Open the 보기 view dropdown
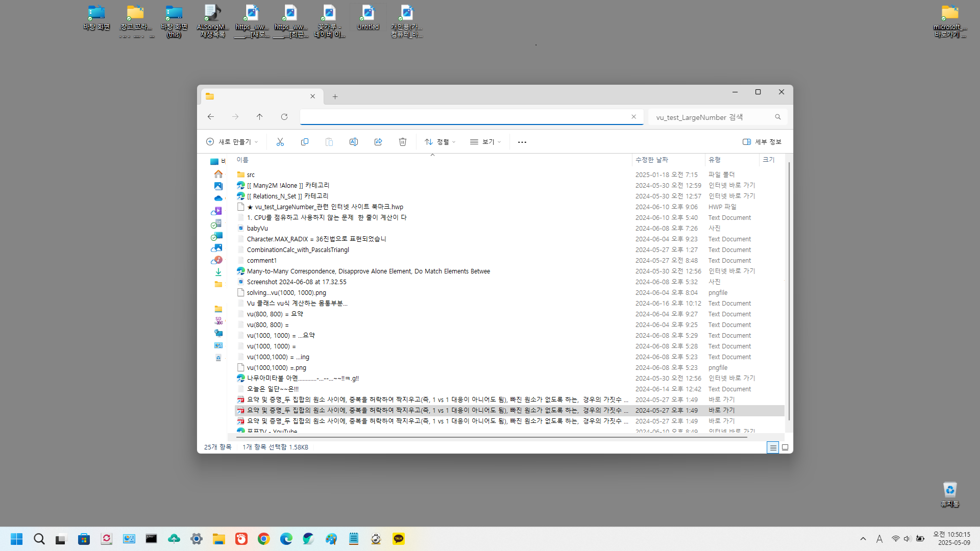Image resolution: width=980 pixels, height=551 pixels. coord(485,142)
